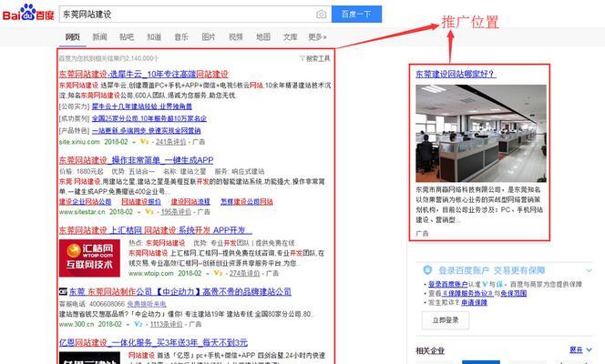Open 搜索工具 filter options

(x=315, y=58)
